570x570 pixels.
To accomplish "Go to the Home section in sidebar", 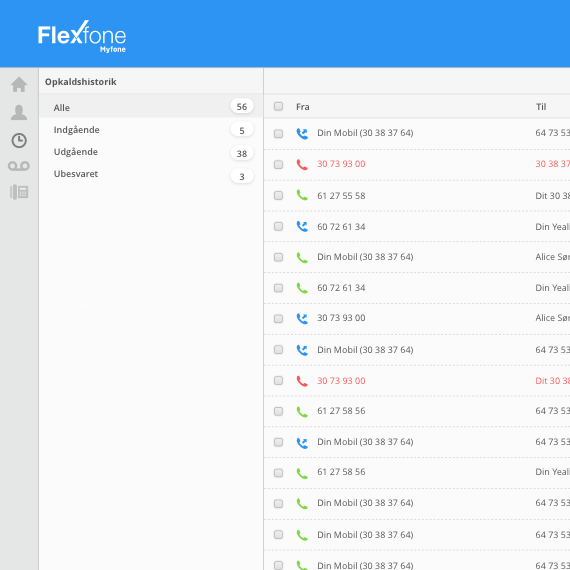I will click(x=19, y=85).
